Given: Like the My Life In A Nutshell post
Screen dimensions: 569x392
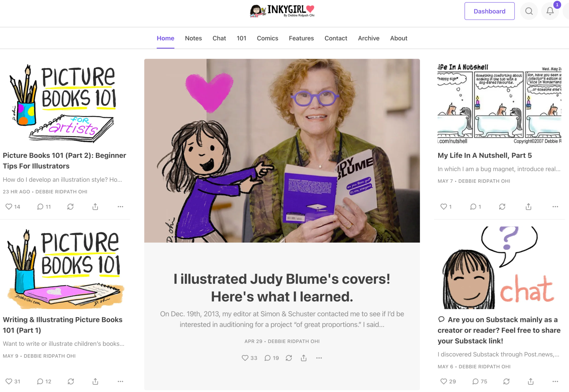Looking at the screenshot, I should click(x=446, y=207).
